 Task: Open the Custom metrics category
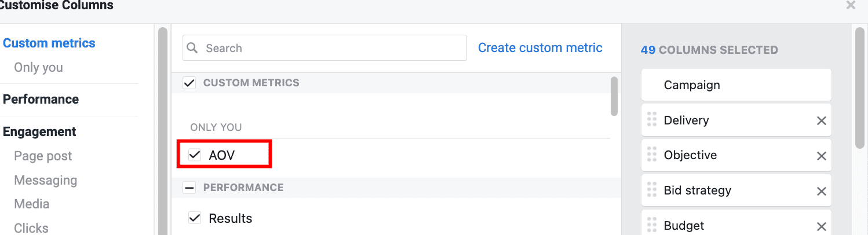[49, 43]
